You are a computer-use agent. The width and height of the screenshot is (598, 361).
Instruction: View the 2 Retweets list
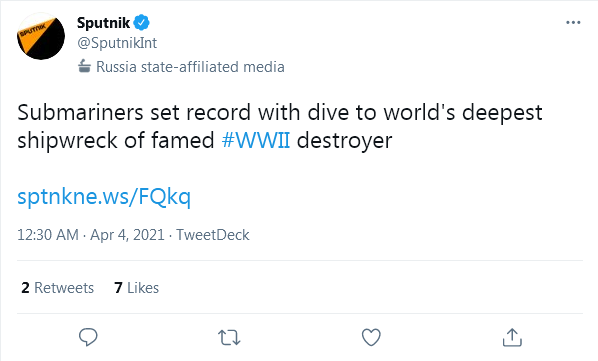pyautogui.click(x=58, y=288)
